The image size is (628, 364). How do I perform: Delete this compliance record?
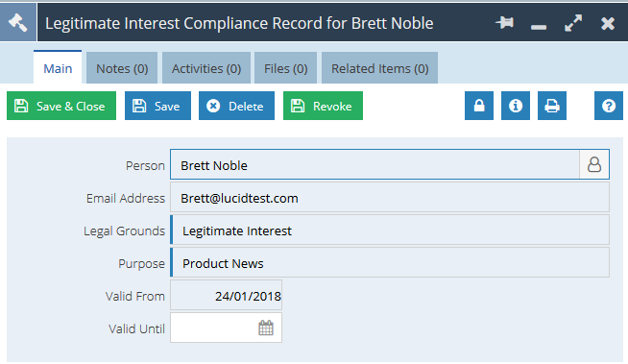(x=237, y=106)
